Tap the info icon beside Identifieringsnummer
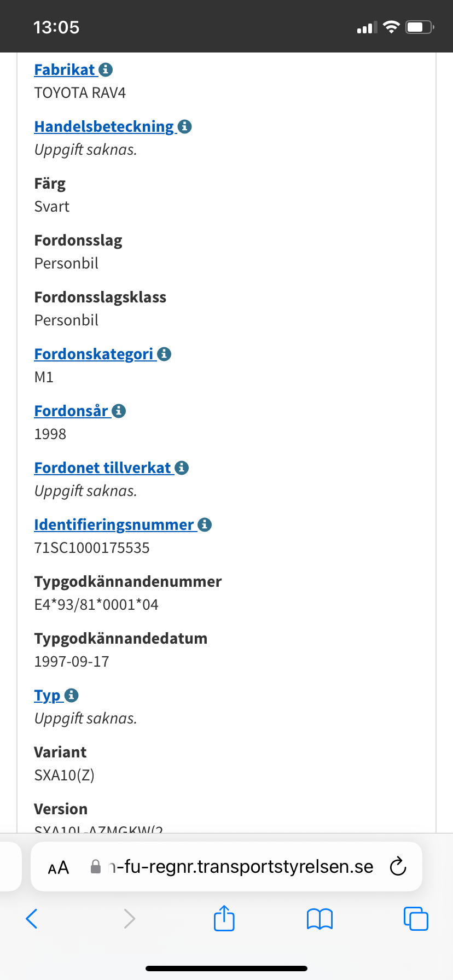453x980 pixels. [x=205, y=525]
